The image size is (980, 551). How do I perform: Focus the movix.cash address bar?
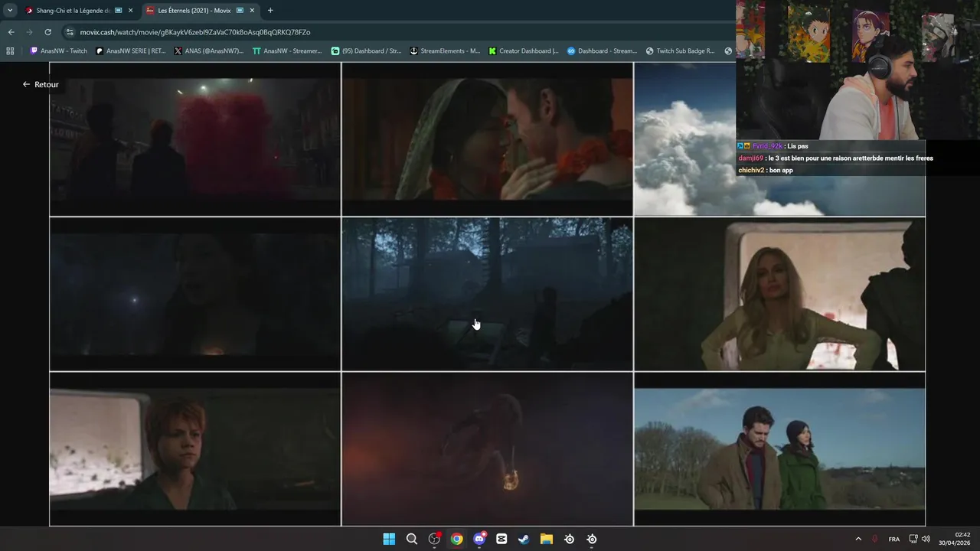tap(195, 32)
